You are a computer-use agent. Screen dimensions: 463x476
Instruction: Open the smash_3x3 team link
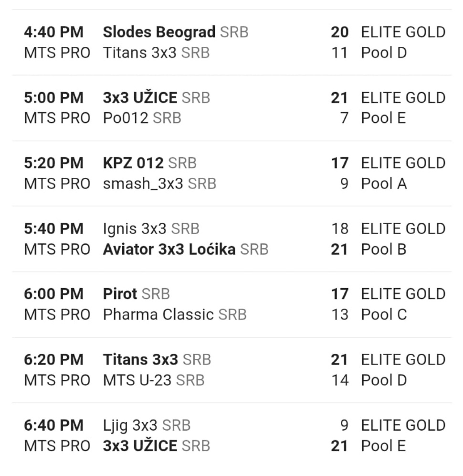[x=143, y=184]
